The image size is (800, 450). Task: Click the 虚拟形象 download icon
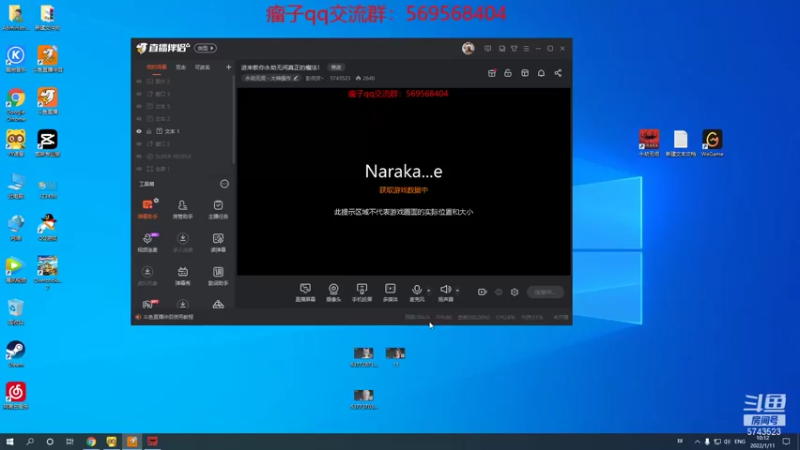point(147,271)
